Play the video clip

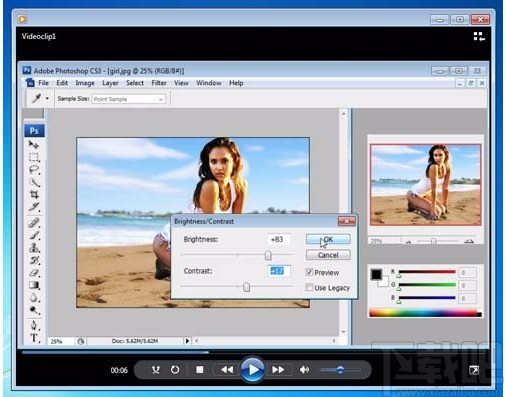click(253, 369)
